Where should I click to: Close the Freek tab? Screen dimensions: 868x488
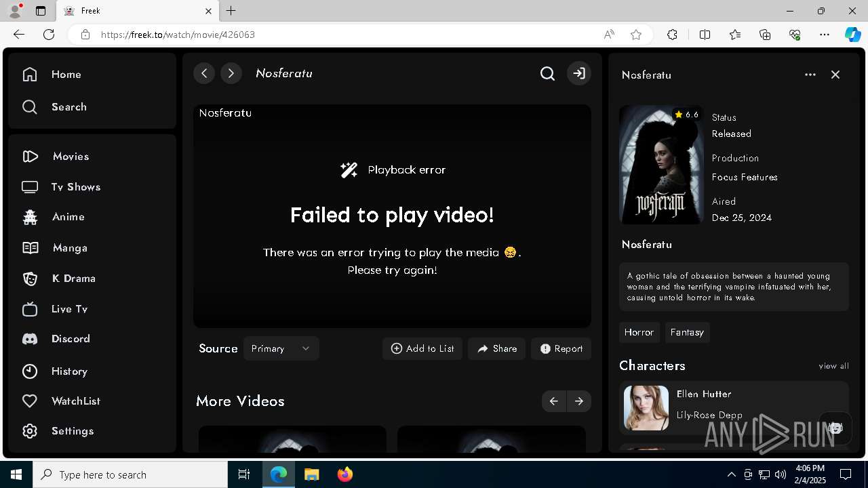point(208,11)
